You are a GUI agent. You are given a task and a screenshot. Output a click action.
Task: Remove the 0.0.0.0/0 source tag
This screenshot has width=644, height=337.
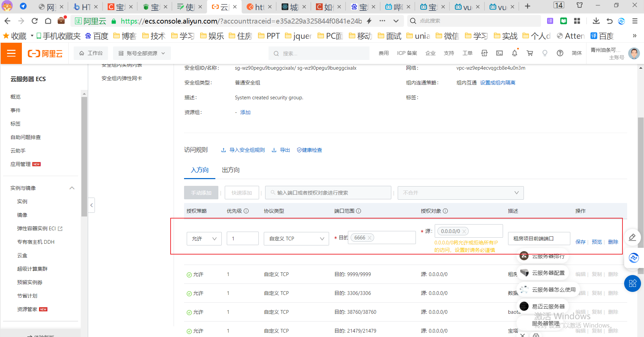[x=464, y=231]
